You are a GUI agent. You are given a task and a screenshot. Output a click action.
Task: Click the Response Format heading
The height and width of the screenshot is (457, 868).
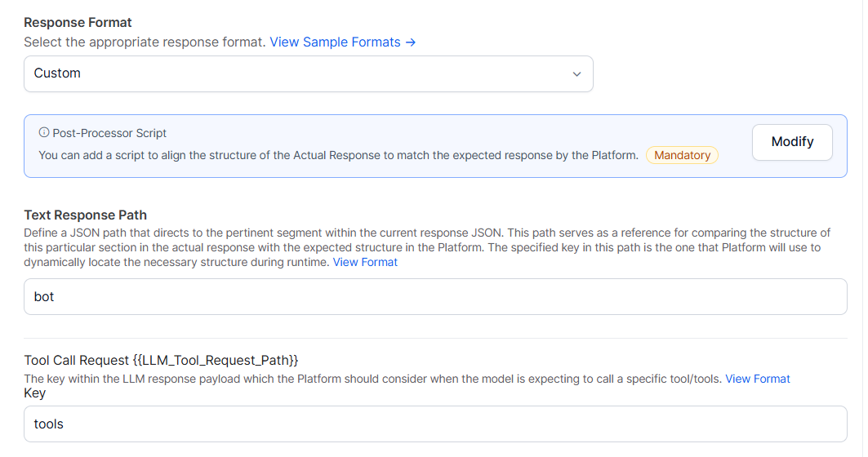(78, 23)
